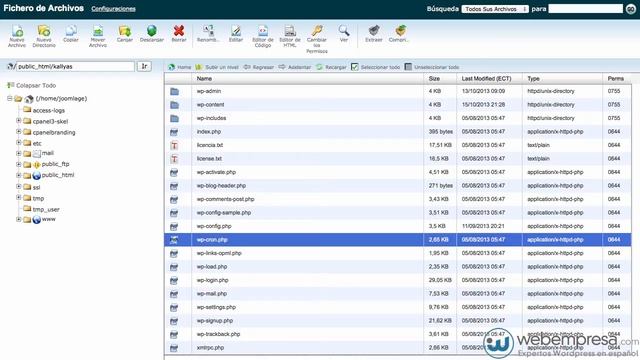Click the wp-admin folder icon
This screenshot has height=360, width=640.
pyautogui.click(x=174, y=91)
